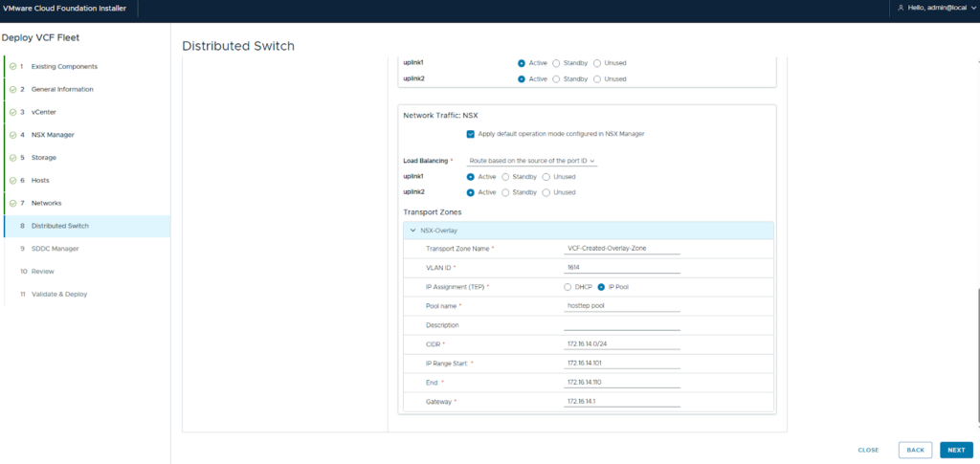Click the green check icon for Networks step
The image size is (980, 464).
click(x=13, y=203)
